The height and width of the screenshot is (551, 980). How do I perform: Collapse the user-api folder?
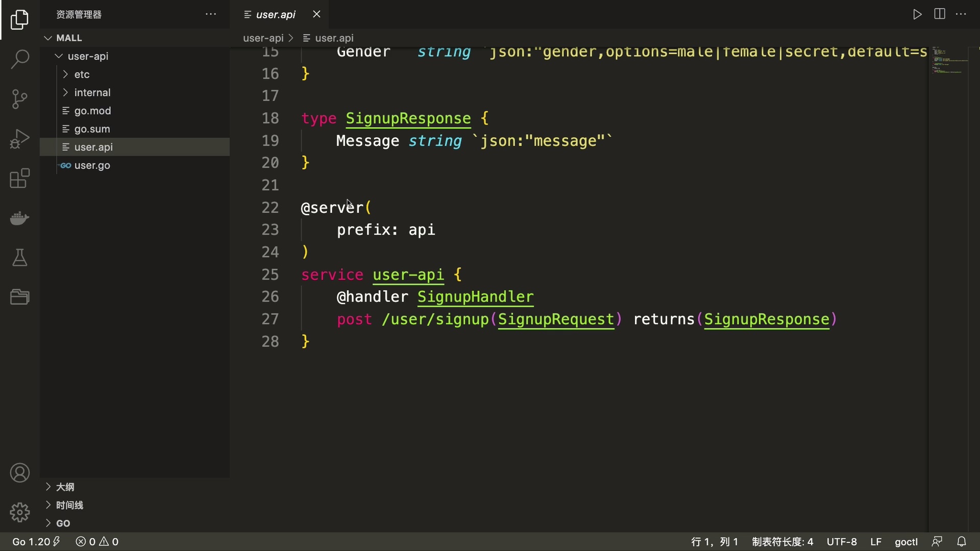tap(58, 56)
